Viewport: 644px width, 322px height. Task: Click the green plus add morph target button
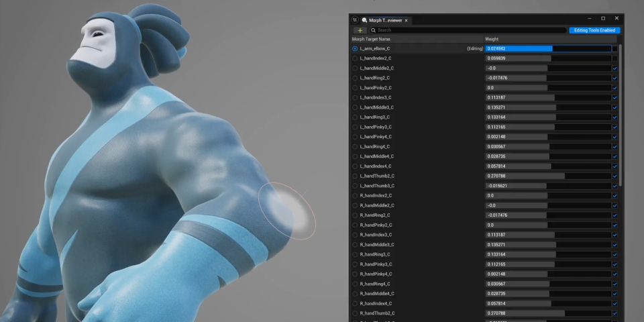click(x=360, y=30)
